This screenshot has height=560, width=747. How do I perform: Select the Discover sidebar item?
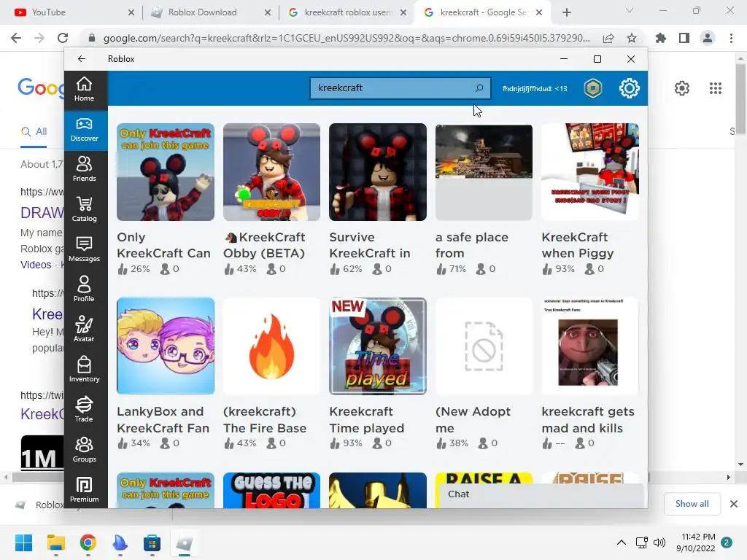(85, 130)
